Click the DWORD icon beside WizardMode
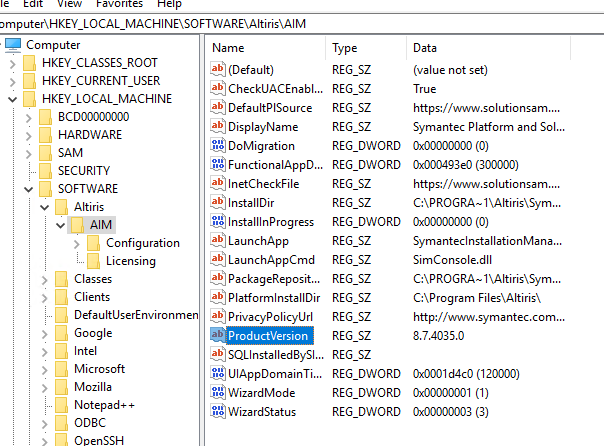604x446 pixels. point(217,392)
